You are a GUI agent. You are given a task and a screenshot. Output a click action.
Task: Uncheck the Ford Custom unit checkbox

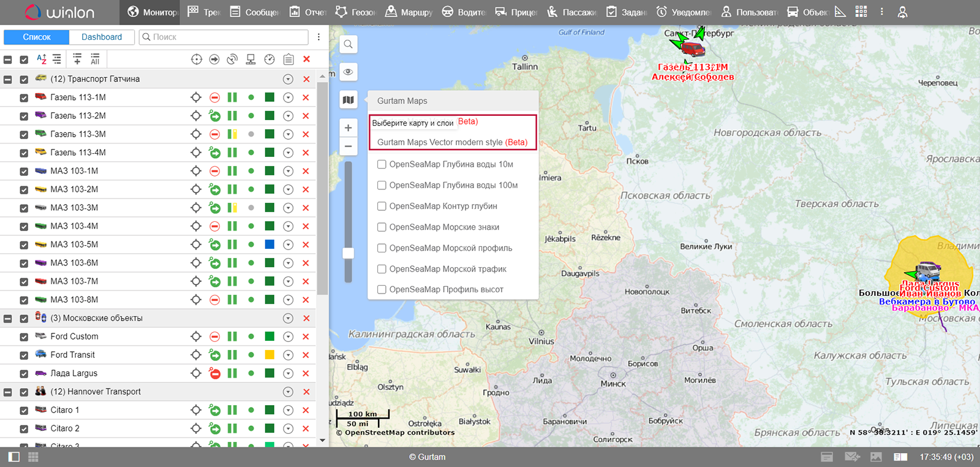pyautogui.click(x=24, y=337)
